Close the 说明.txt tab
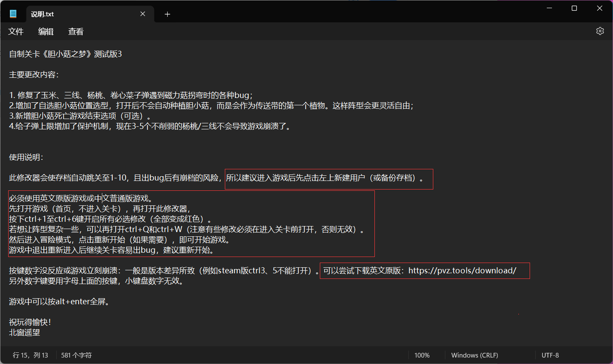 pyautogui.click(x=143, y=14)
